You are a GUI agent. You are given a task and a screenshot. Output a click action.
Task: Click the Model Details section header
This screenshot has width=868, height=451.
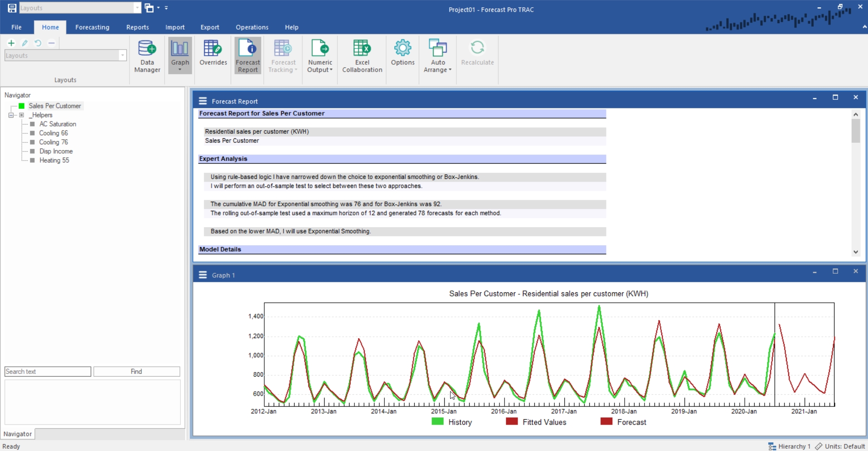click(x=402, y=250)
